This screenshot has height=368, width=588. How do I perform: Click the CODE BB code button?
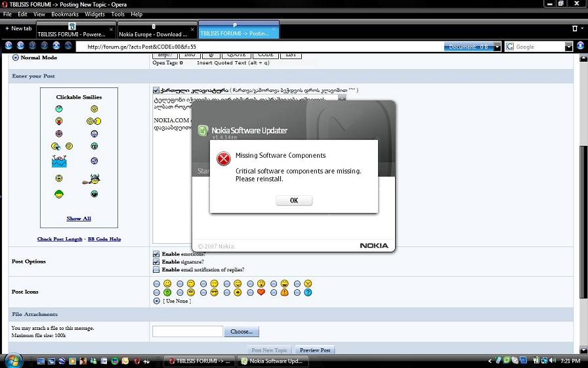[266, 56]
